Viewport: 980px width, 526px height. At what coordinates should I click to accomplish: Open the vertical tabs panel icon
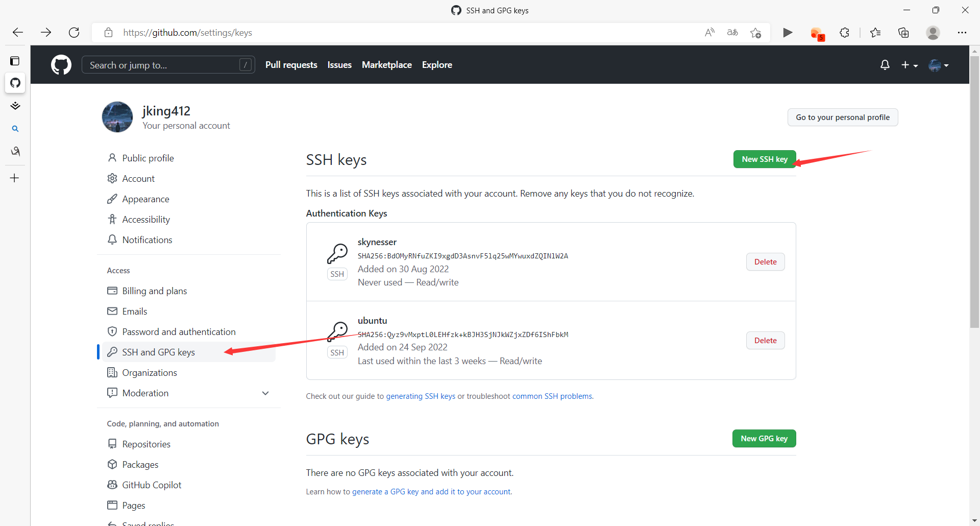[15, 61]
